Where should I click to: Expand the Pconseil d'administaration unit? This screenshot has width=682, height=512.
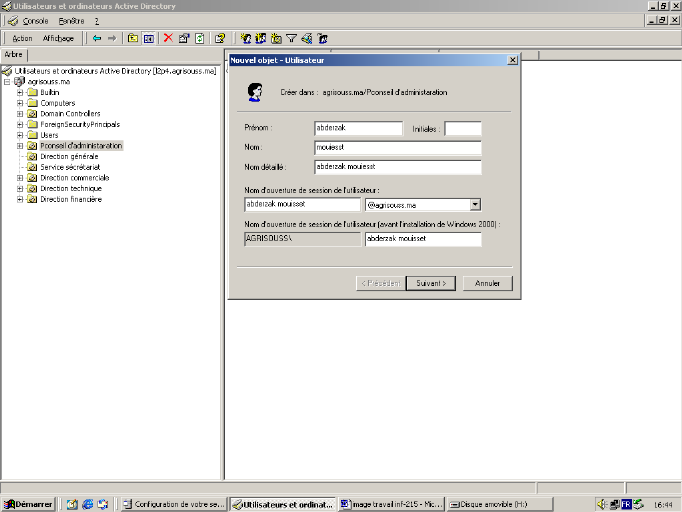click(20, 146)
